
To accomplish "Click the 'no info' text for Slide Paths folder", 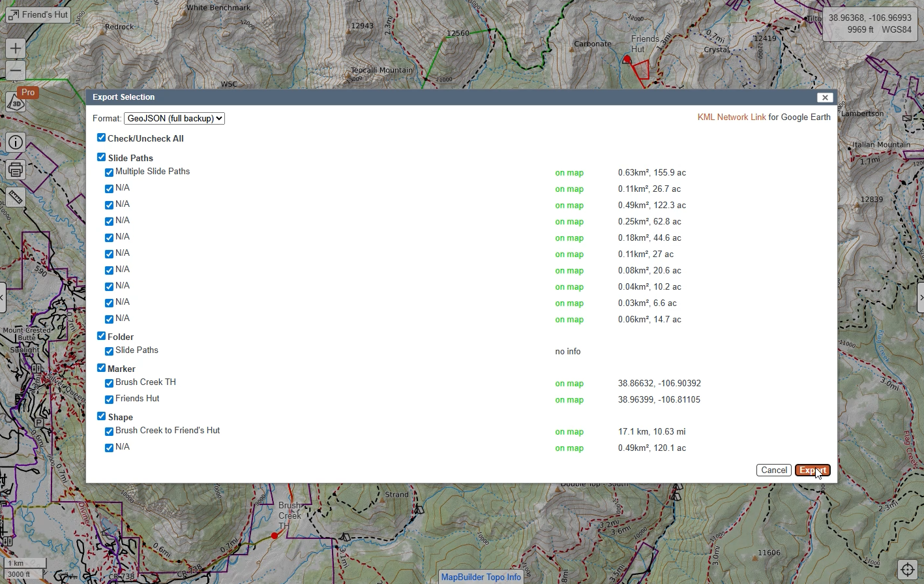I will pyautogui.click(x=568, y=352).
